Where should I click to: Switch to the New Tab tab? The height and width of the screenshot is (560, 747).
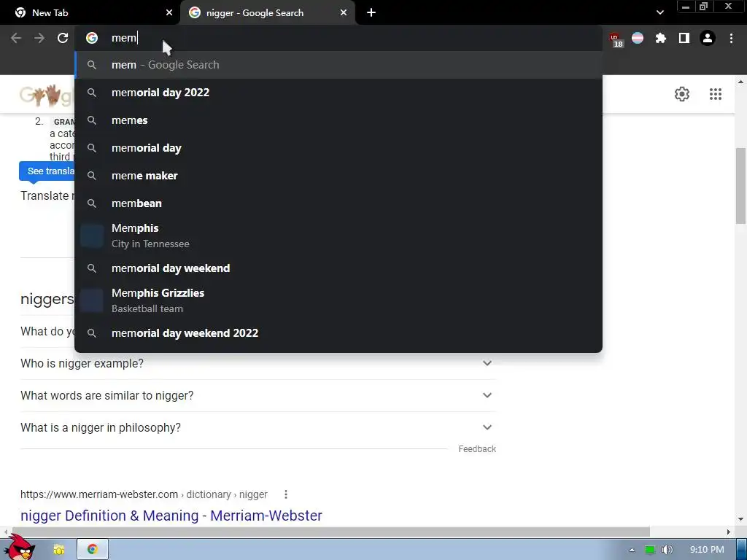point(90,13)
